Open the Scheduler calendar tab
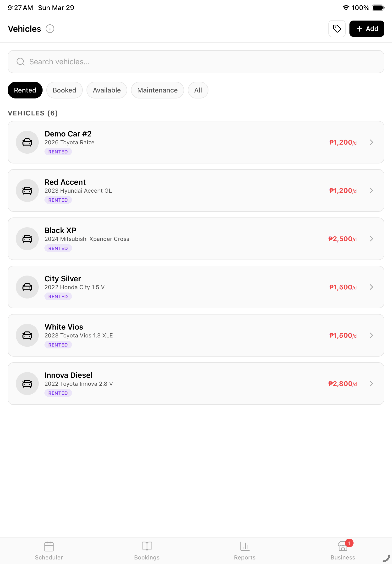The image size is (392, 564). (x=49, y=550)
